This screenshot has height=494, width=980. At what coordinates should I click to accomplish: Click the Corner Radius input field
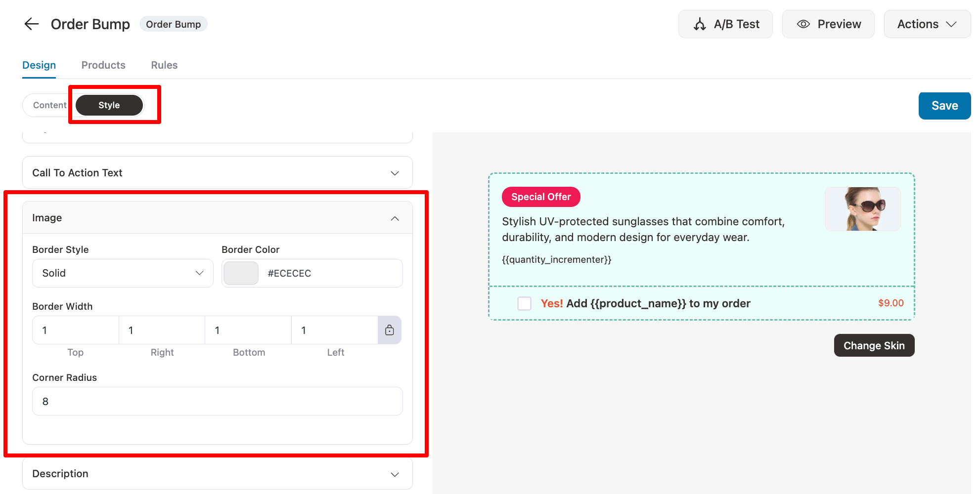pyautogui.click(x=217, y=401)
